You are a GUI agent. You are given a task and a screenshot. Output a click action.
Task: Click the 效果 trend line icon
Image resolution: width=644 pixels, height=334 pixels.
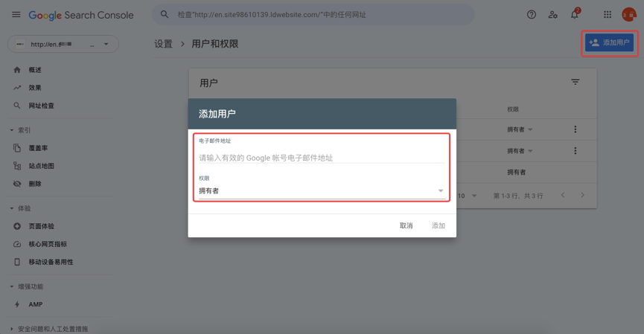click(17, 88)
